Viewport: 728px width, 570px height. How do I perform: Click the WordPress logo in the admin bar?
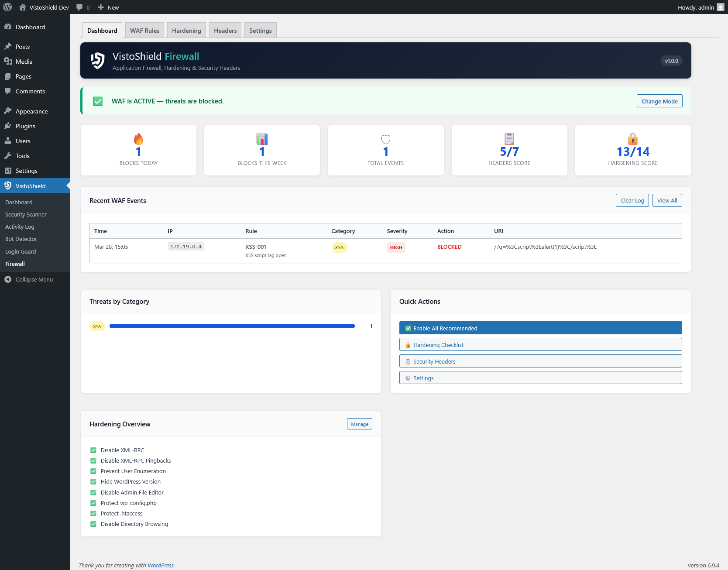(7, 7)
